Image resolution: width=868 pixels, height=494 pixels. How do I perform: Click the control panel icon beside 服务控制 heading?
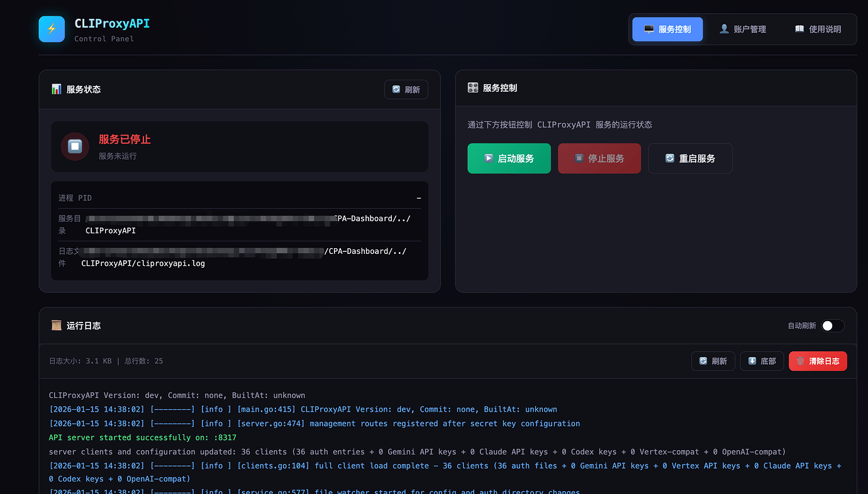(x=473, y=88)
